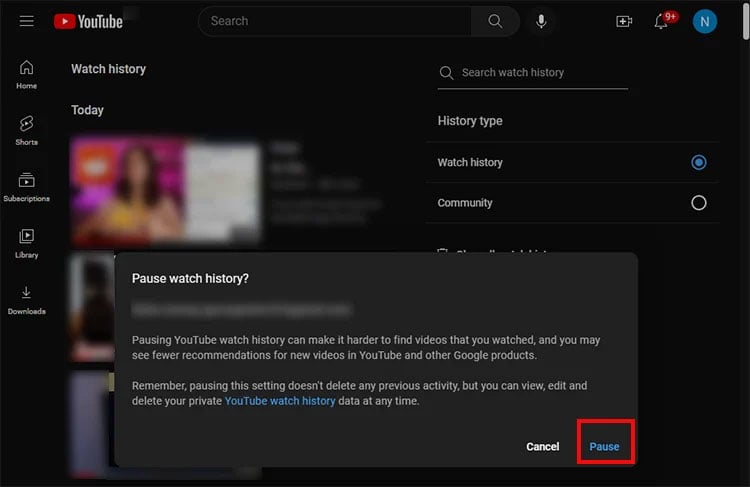750x487 pixels.
Task: Open the first video thumbnail under Today
Action: click(165, 191)
